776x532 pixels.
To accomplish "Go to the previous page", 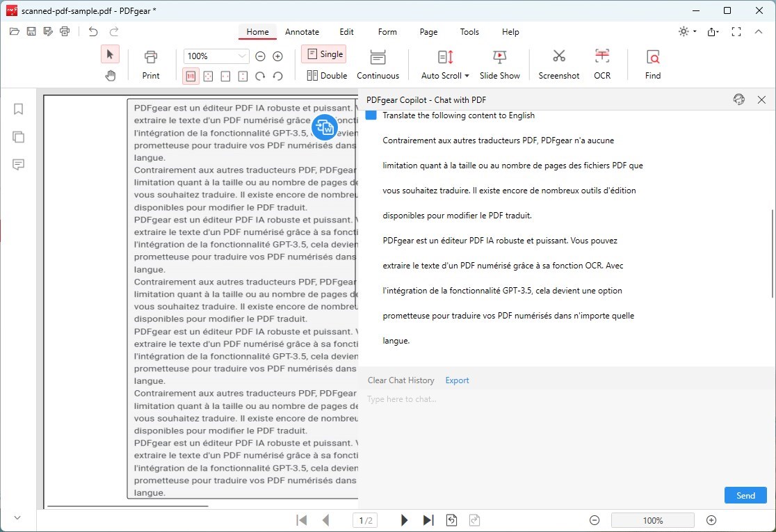I will [325, 520].
